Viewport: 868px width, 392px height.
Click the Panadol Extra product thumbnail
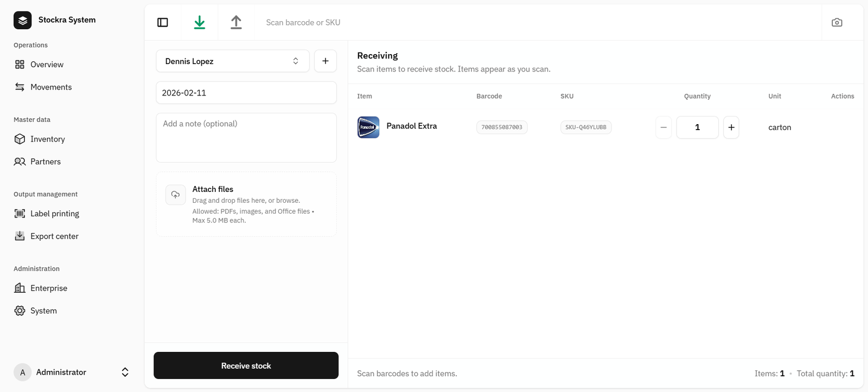(368, 127)
